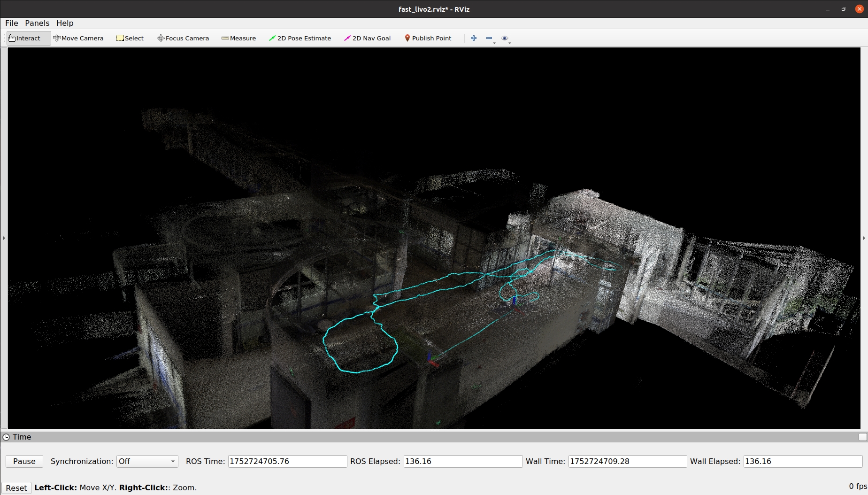Select the 2D Pose Estimate tool
The height and width of the screenshot is (495, 868).
[300, 38]
